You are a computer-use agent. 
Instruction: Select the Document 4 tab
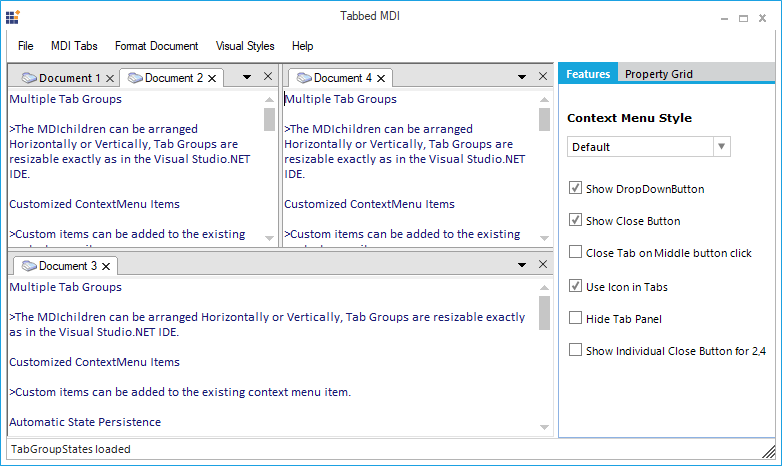pyautogui.click(x=343, y=78)
